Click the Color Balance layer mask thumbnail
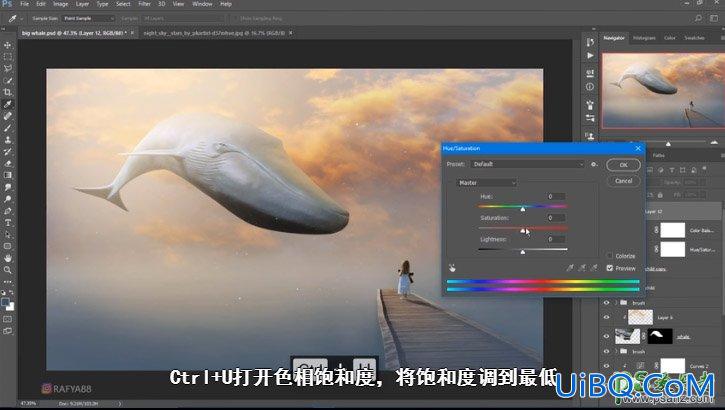This screenshot has height=410, width=725. pyautogui.click(x=673, y=230)
